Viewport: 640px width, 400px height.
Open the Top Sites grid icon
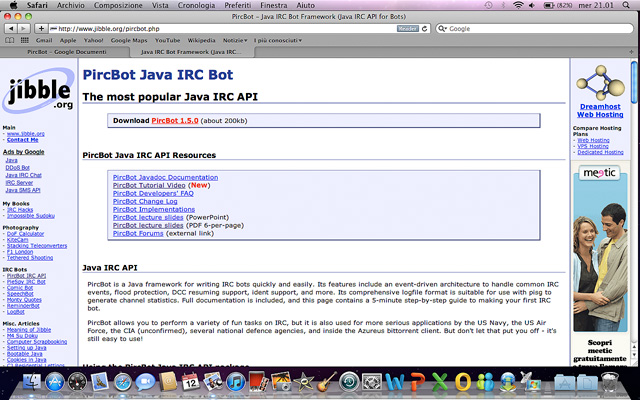coord(24,40)
